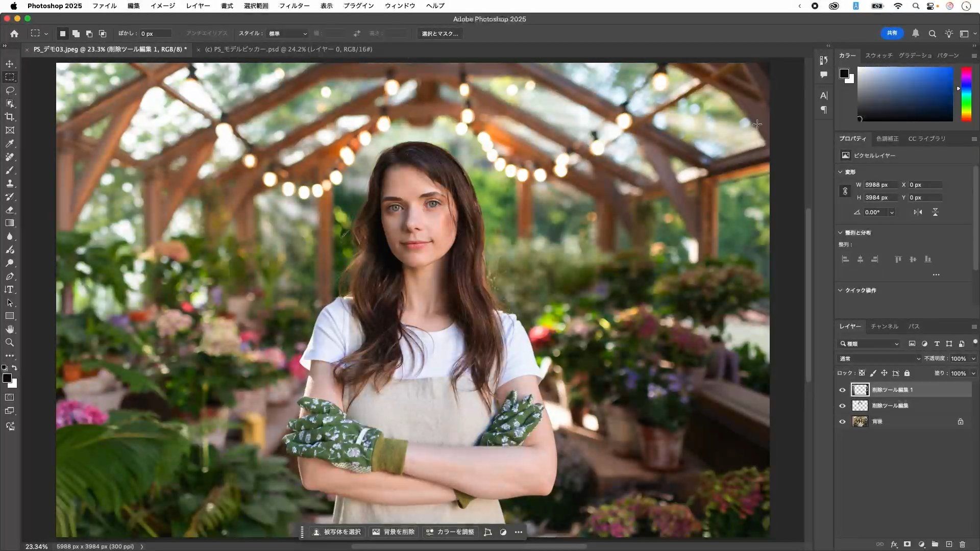The image size is (980, 551).
Task: Switch to the チャンネル tab
Action: click(884, 326)
